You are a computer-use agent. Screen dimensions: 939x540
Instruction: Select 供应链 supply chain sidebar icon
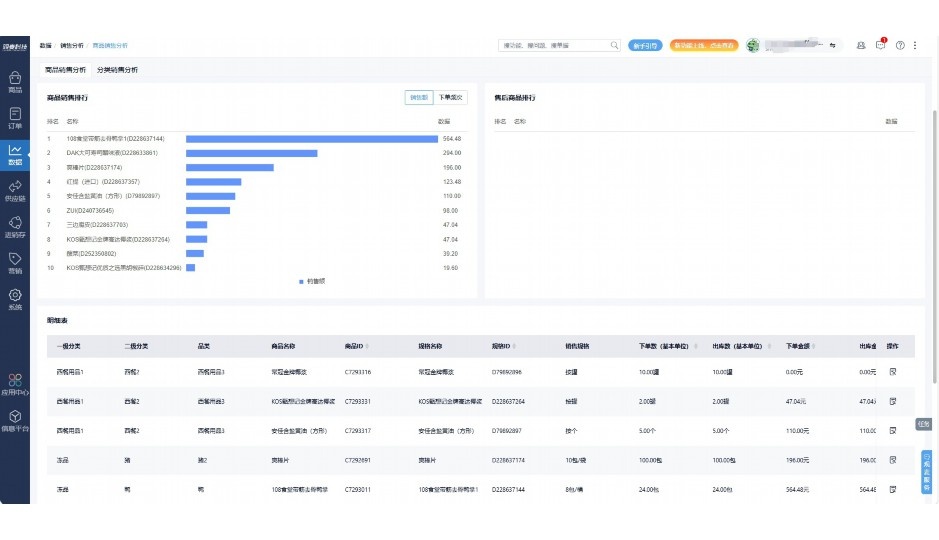[x=15, y=190]
